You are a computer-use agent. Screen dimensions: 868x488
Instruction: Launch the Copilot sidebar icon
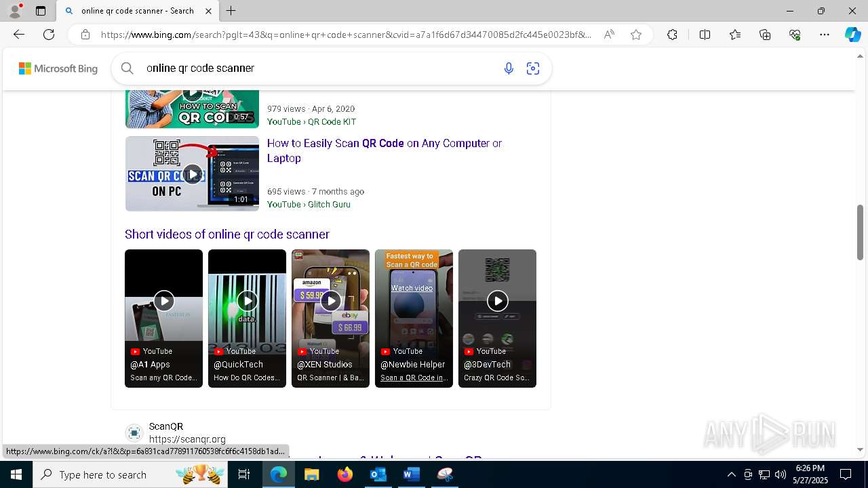(852, 35)
